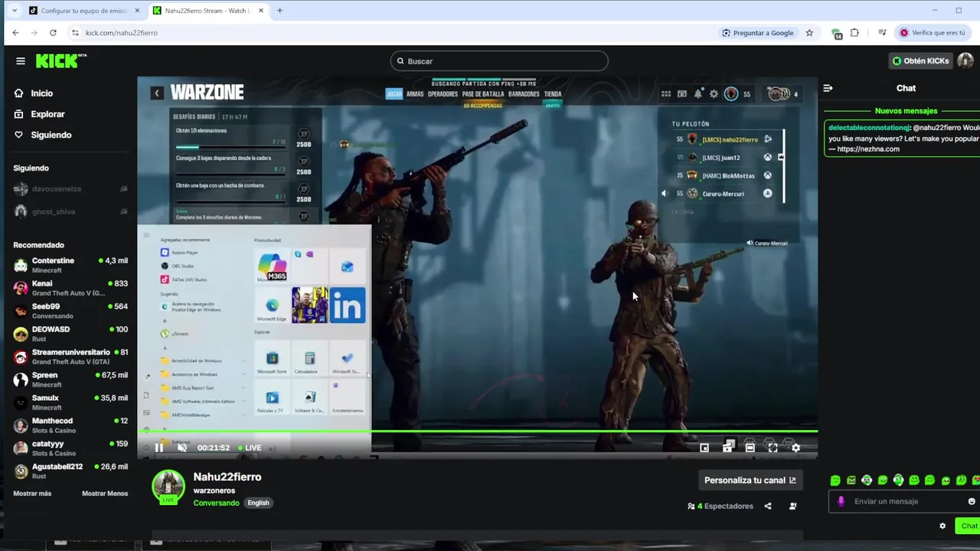Open recommended channel Seeb99

point(70,311)
